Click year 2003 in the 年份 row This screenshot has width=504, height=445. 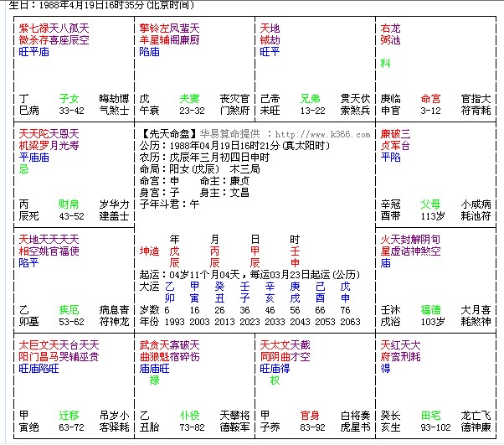(199, 322)
